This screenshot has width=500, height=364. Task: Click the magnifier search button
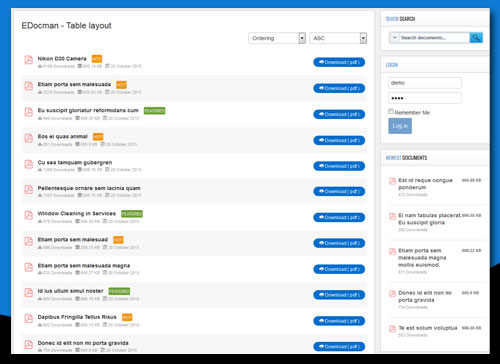(476, 38)
